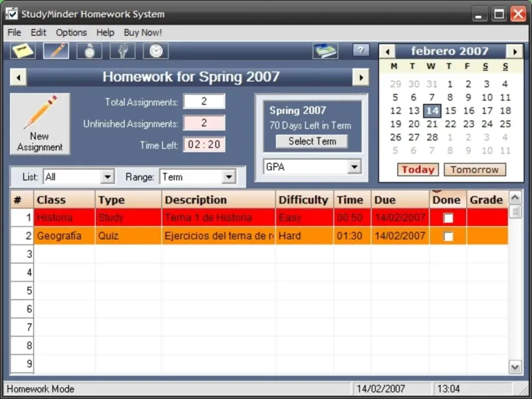Viewport: 532px width, 399px height.
Task: Click the Ejercicios del tema description cell
Action: 219,236
